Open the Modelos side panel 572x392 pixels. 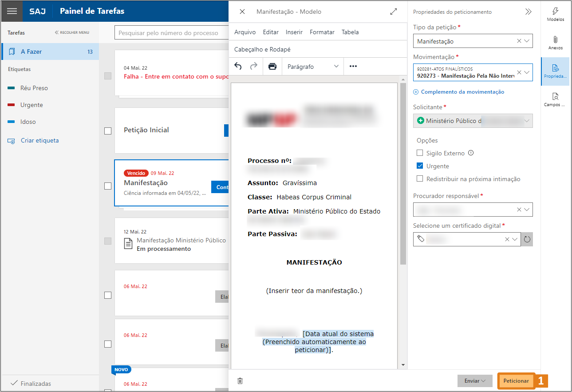pyautogui.click(x=555, y=14)
